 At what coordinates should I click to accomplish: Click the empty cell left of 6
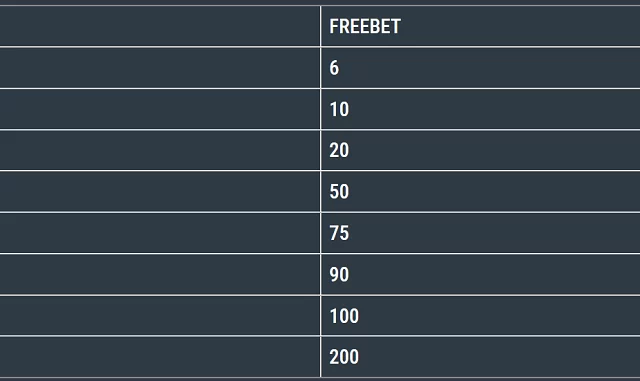click(160, 68)
